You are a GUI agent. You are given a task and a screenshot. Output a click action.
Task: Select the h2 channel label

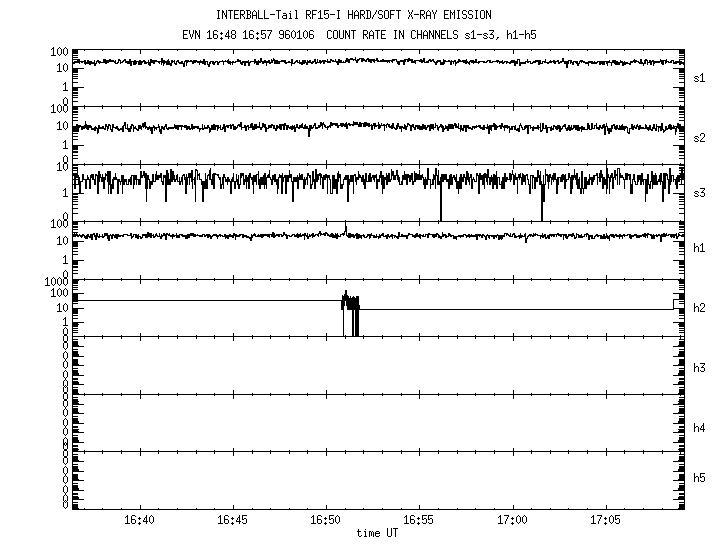click(700, 308)
